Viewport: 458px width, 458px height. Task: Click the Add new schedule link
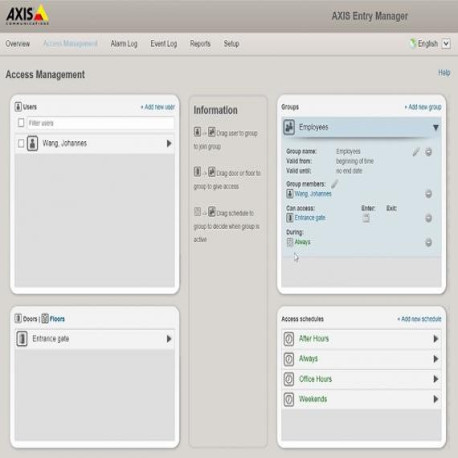coord(419,319)
